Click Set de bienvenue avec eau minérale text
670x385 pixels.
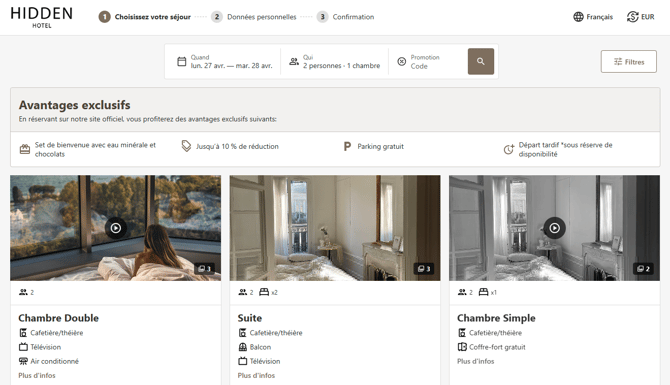click(x=95, y=149)
